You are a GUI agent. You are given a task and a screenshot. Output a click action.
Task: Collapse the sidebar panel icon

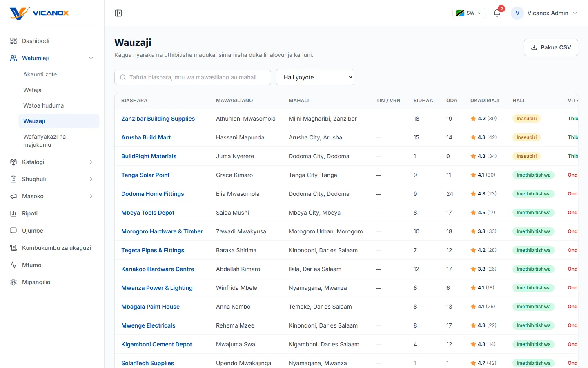pos(118,13)
